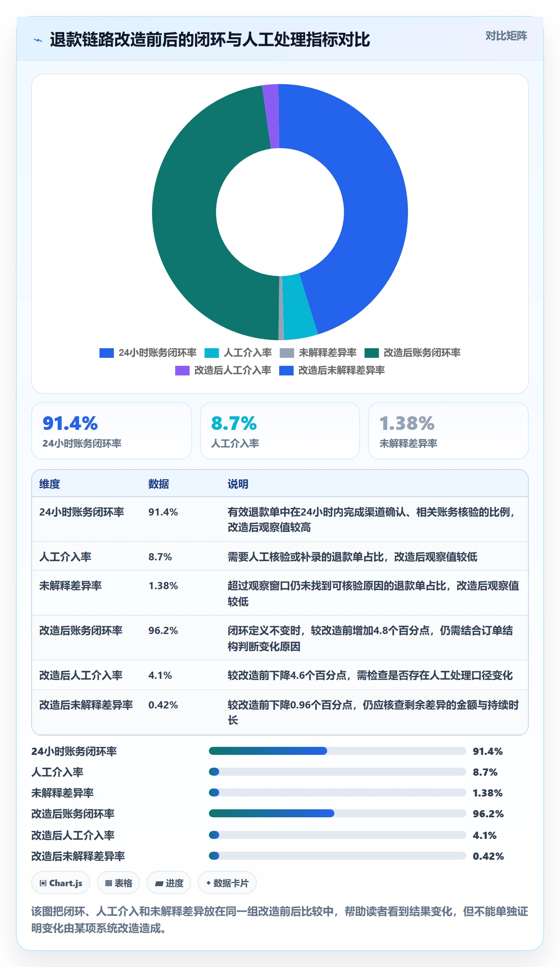Select table cell value 91.4%
The width and height of the screenshot is (560, 967).
click(x=163, y=512)
